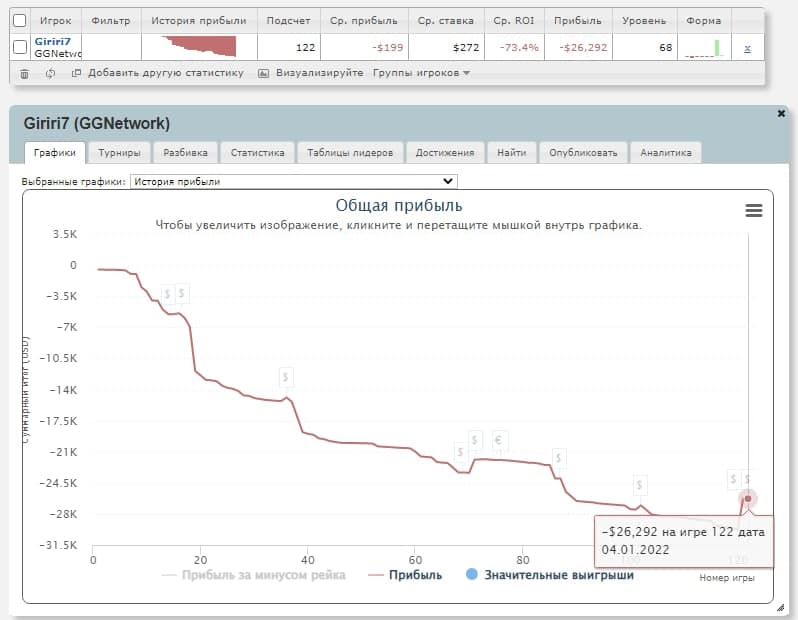
Task: Click the trash delete icon below the table
Action: [24, 73]
